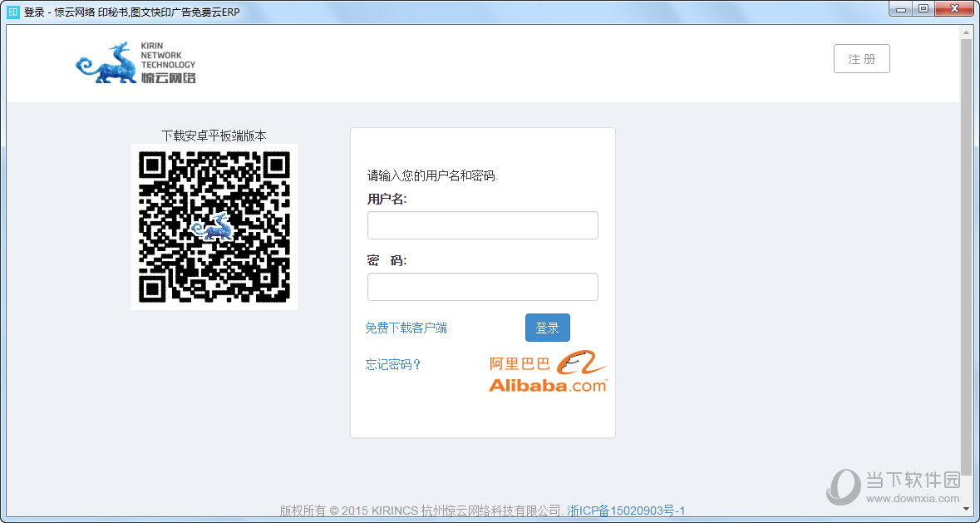Click the app icon in the title bar
The width and height of the screenshot is (980, 523).
(x=13, y=12)
